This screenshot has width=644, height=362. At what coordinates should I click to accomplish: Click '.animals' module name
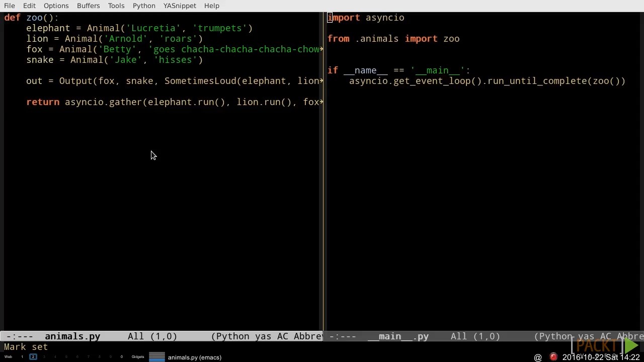click(x=377, y=39)
